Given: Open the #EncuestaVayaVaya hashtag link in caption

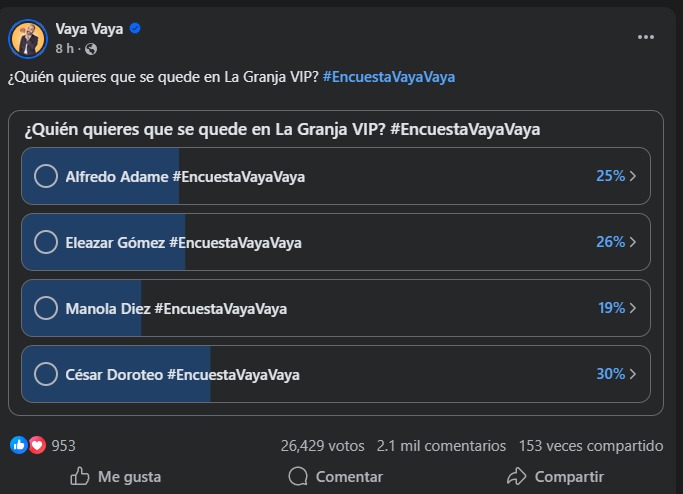Looking at the screenshot, I should [x=389, y=78].
